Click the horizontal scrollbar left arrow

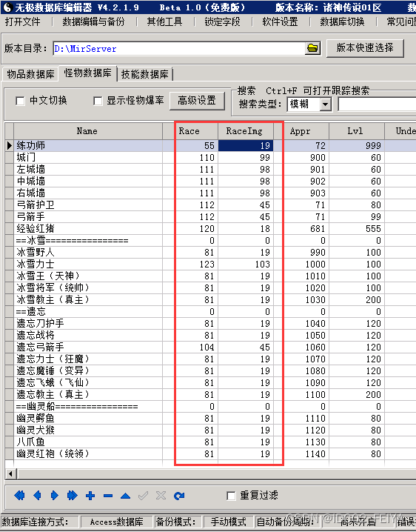(x=11, y=473)
